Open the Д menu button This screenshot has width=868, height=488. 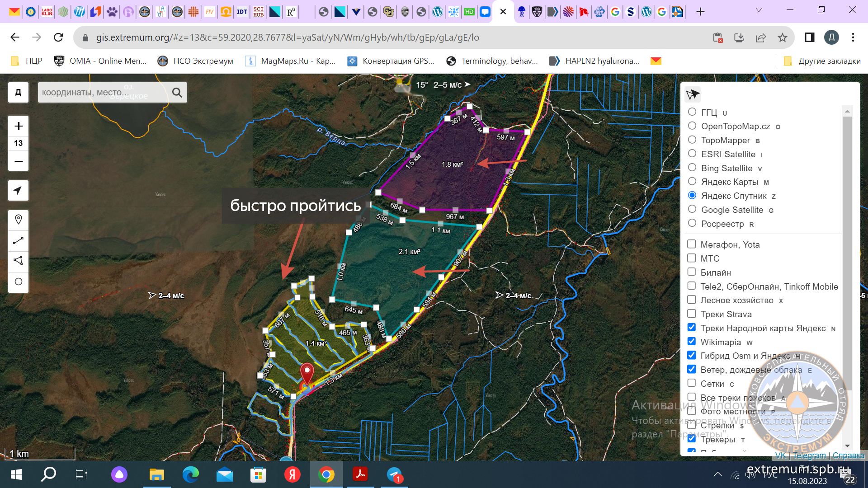(x=19, y=93)
